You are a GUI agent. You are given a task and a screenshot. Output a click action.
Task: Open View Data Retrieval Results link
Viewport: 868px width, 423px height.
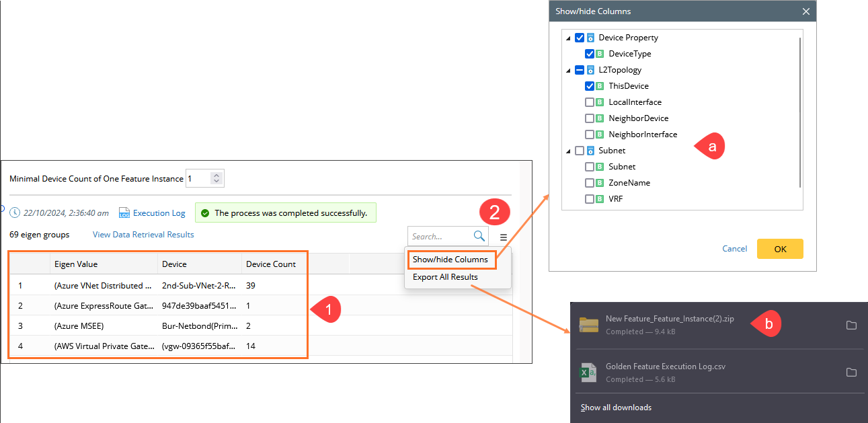(x=143, y=235)
